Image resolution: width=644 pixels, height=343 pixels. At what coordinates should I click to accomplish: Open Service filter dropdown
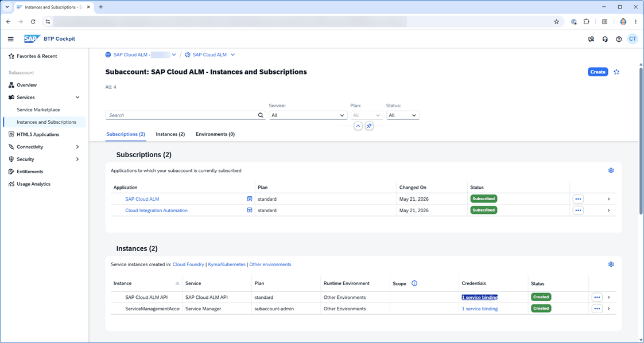tap(308, 115)
